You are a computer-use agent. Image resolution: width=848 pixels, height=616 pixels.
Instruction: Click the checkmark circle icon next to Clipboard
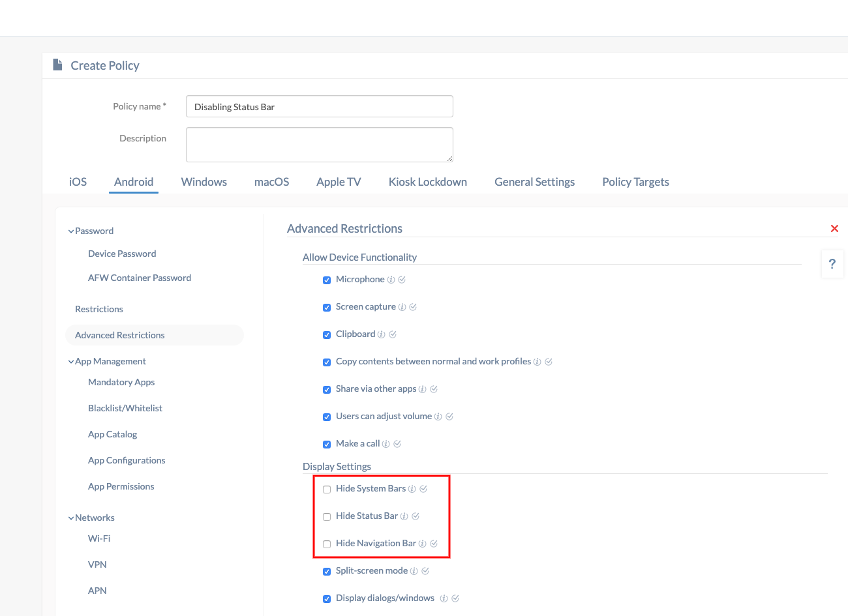point(393,334)
